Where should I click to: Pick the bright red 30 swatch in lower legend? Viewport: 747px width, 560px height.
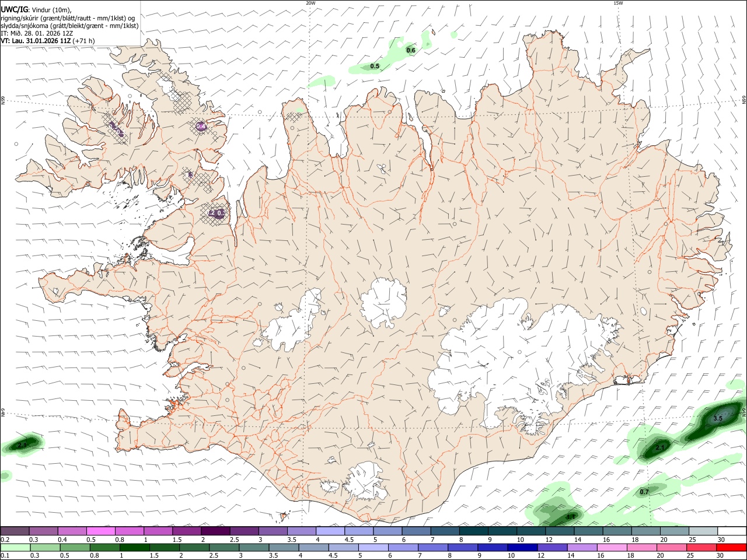(732, 547)
